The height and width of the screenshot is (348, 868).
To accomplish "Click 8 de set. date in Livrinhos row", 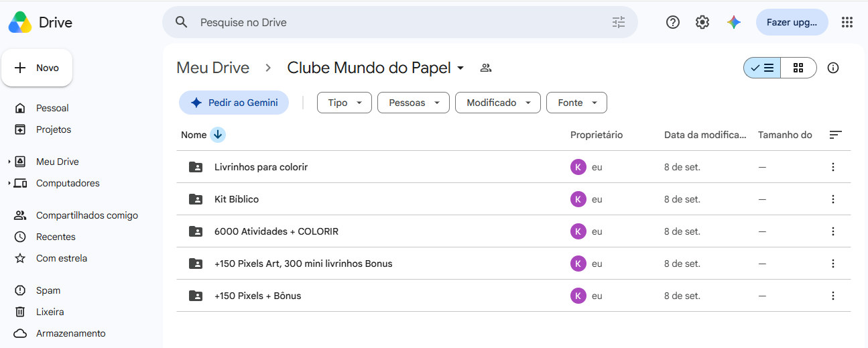I will point(682,167).
